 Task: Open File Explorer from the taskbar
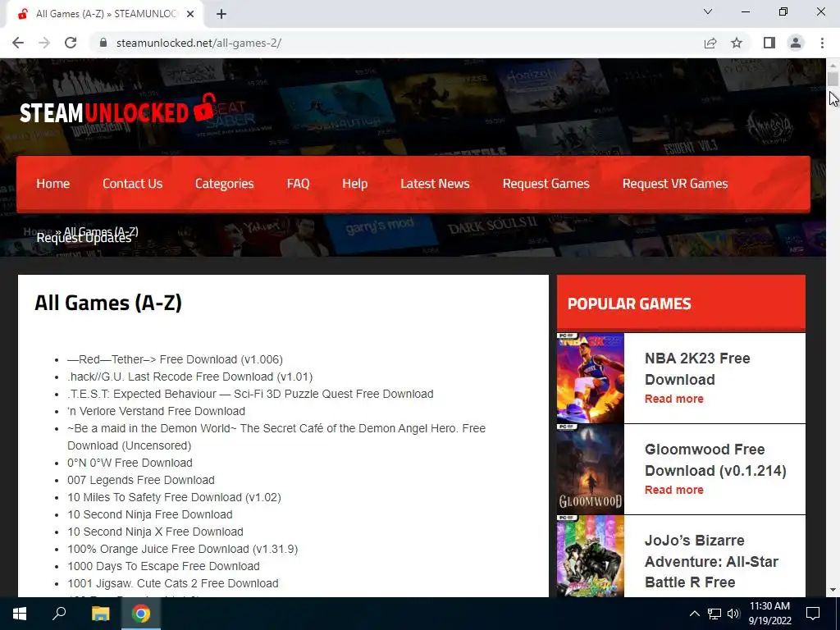click(100, 614)
